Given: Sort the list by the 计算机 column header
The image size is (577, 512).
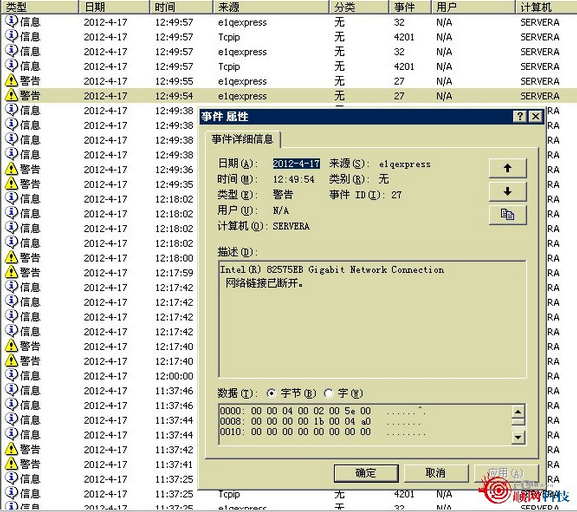Looking at the screenshot, I should point(546,7).
